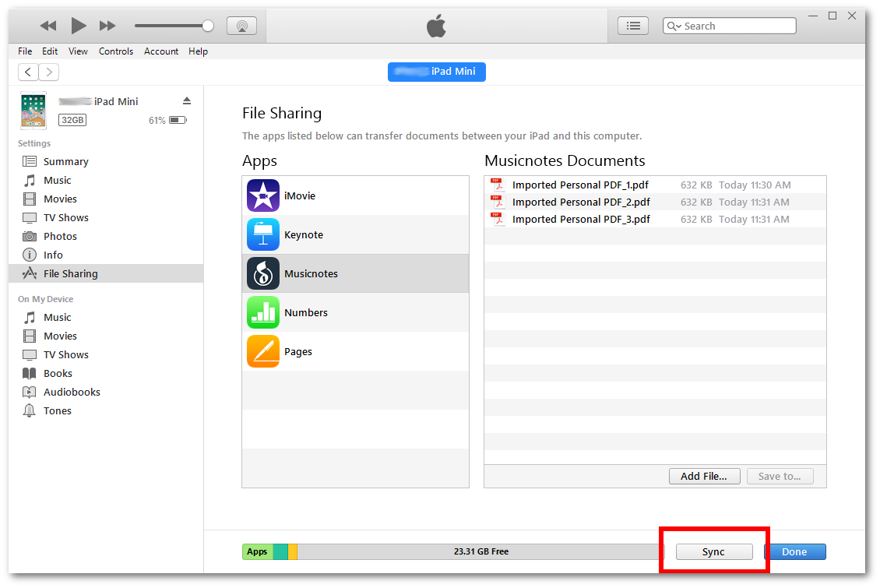Select the Musicnotes app icon

262,273
